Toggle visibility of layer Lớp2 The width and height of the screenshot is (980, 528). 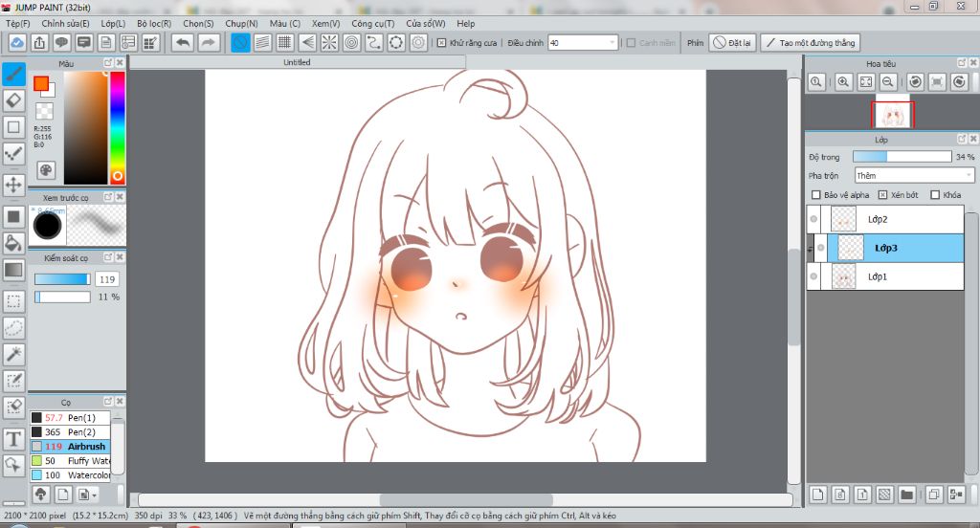(x=813, y=219)
